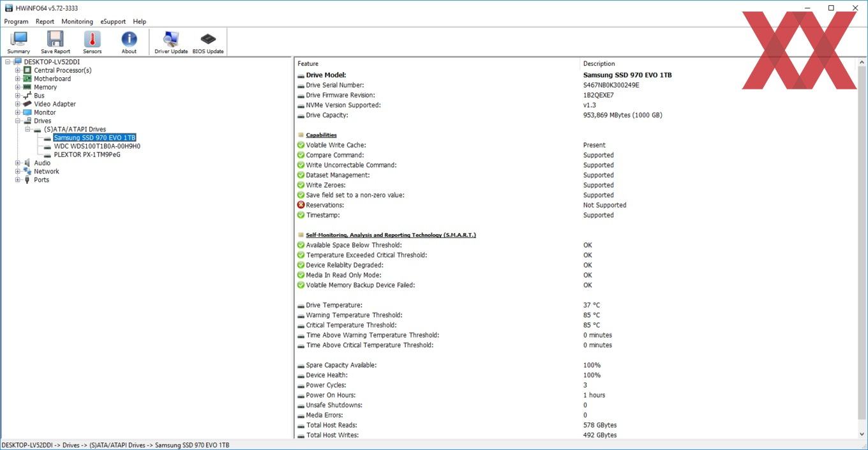Expand the Memory node
868x450 pixels.
click(18, 87)
